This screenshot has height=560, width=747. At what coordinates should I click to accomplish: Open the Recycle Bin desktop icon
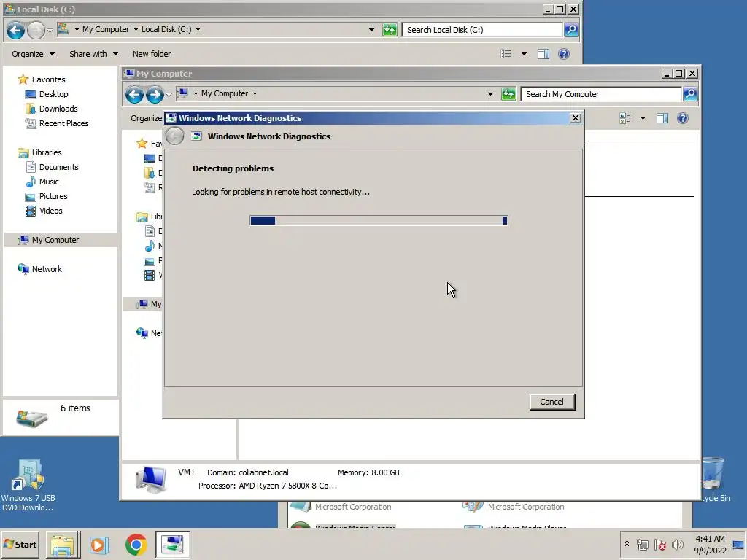pyautogui.click(x=716, y=480)
